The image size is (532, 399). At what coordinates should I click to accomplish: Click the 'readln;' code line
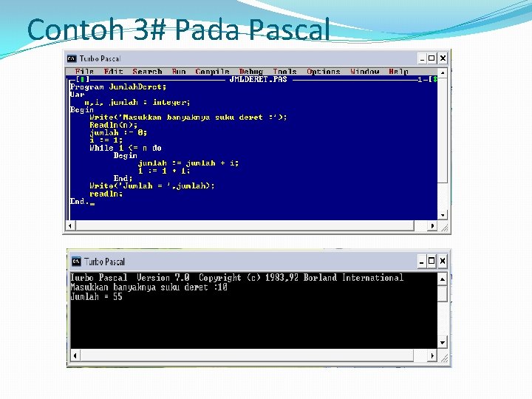(x=106, y=194)
